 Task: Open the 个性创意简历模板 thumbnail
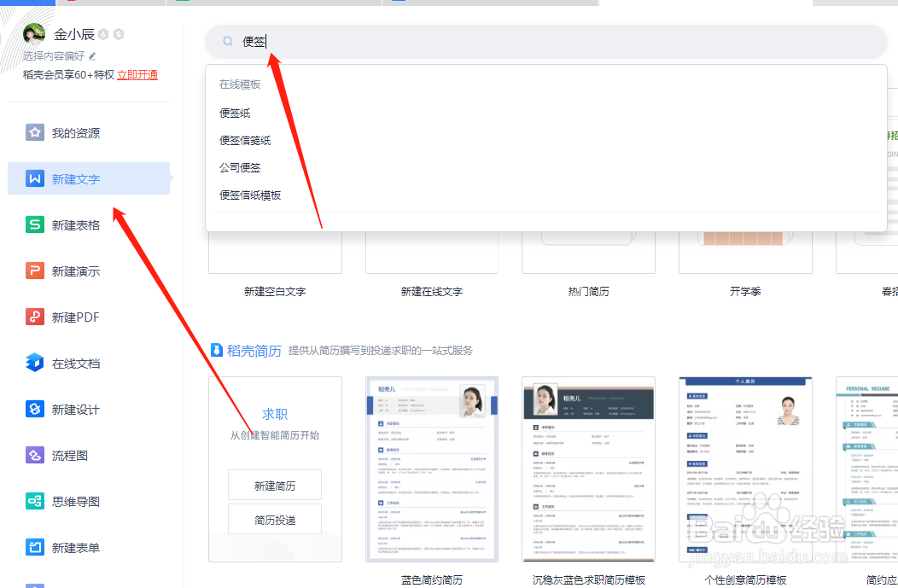[x=745, y=469]
